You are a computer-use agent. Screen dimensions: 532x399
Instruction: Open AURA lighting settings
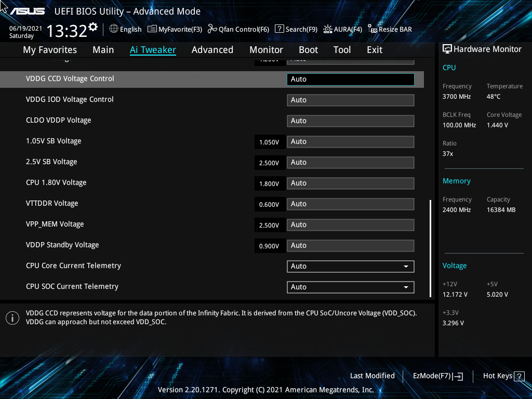tap(342, 29)
